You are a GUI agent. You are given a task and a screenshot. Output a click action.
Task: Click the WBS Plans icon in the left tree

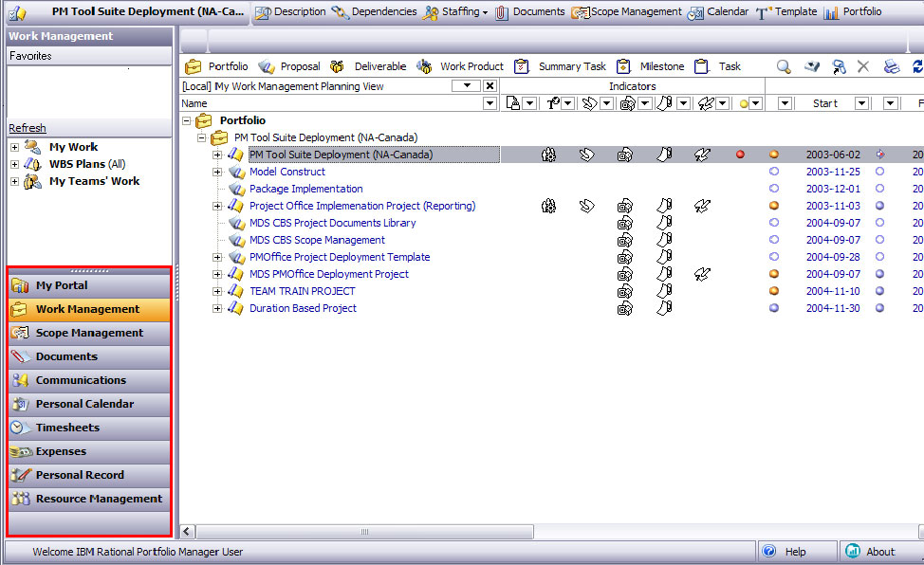pyautogui.click(x=32, y=164)
